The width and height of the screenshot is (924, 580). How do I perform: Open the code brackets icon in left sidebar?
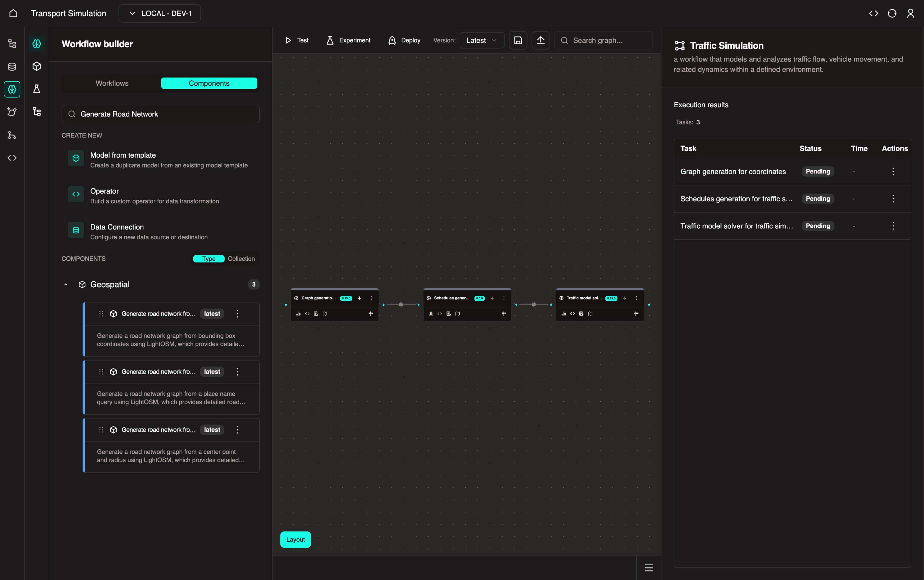(x=12, y=158)
